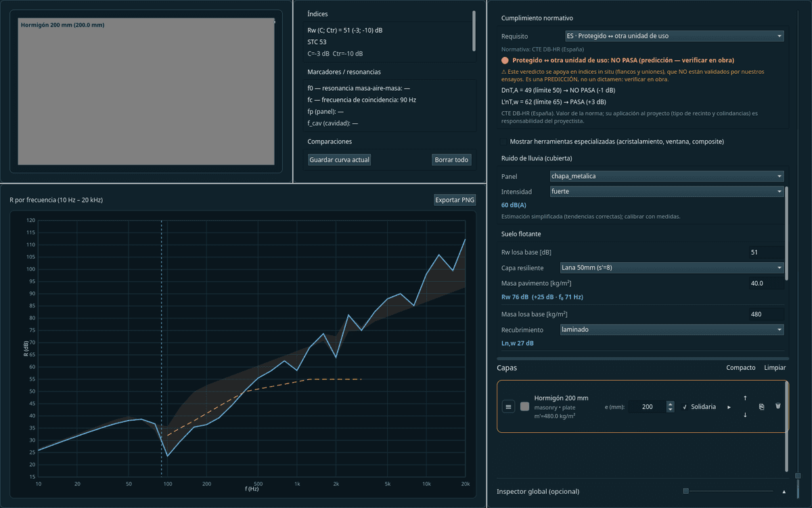The height and width of the screenshot is (508, 812).
Task: Decrease layer thickness with the stepper down arrow
Action: click(x=670, y=409)
